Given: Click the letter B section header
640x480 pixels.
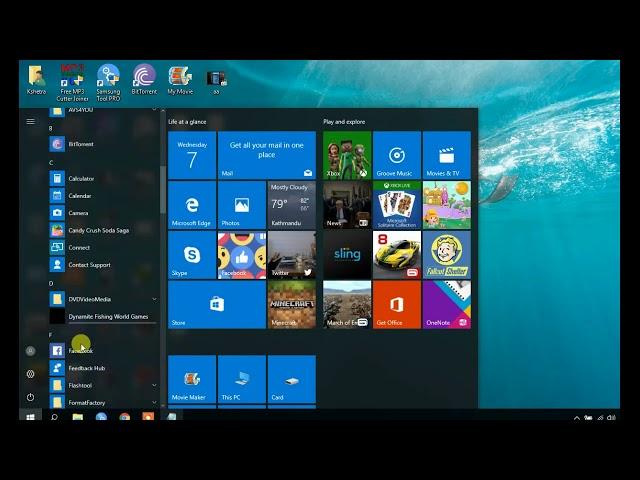Looking at the screenshot, I should point(51,128).
